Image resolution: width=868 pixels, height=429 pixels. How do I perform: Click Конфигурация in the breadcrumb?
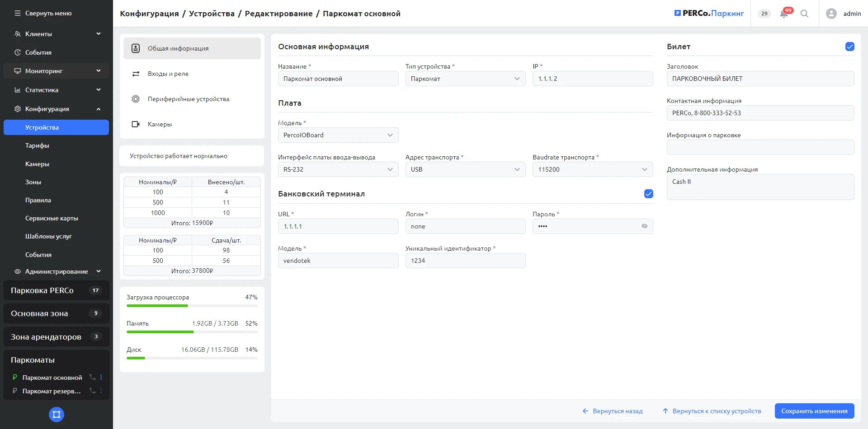(x=149, y=14)
